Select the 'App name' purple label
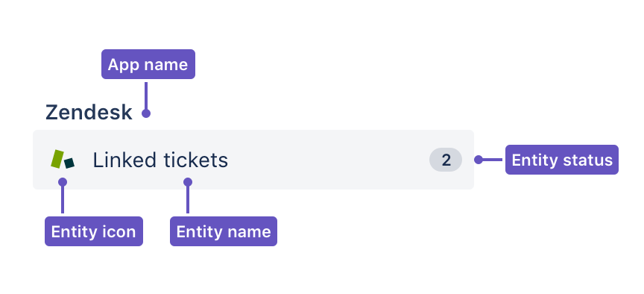The image size is (644, 294). point(148,64)
